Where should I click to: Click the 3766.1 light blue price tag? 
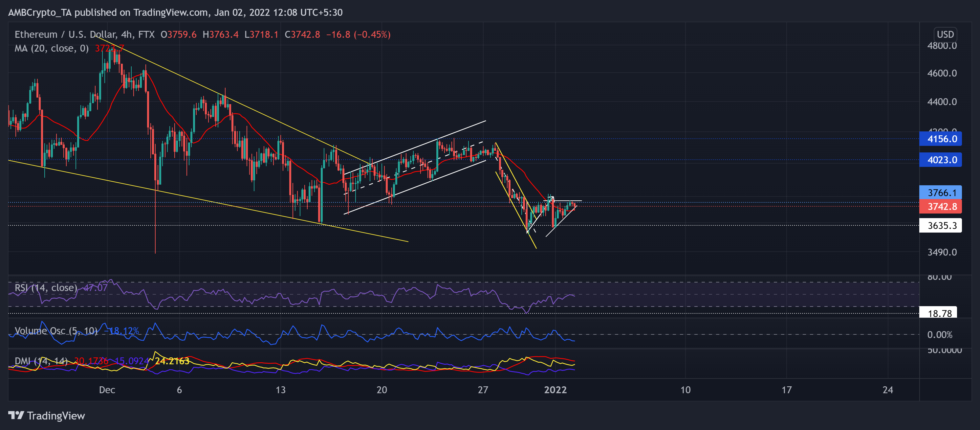pyautogui.click(x=940, y=192)
